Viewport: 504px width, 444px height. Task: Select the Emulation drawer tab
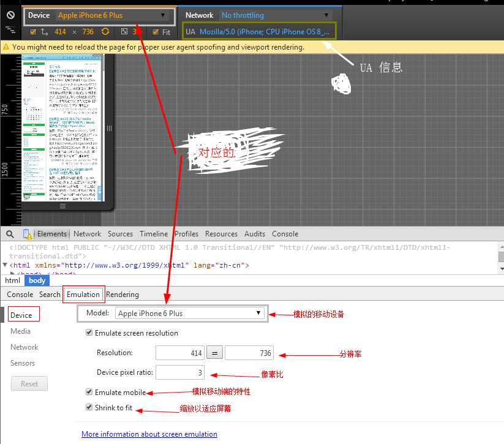click(x=83, y=294)
